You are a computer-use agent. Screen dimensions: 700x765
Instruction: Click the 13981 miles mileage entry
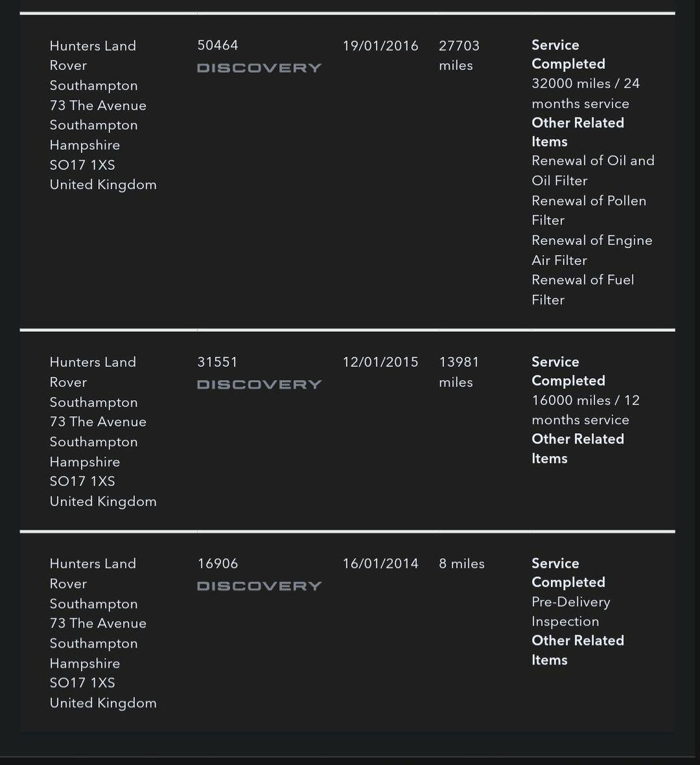tap(459, 372)
